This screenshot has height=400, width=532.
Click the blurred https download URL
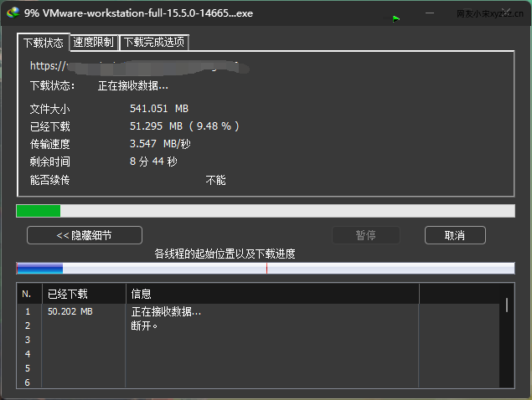tap(139, 67)
